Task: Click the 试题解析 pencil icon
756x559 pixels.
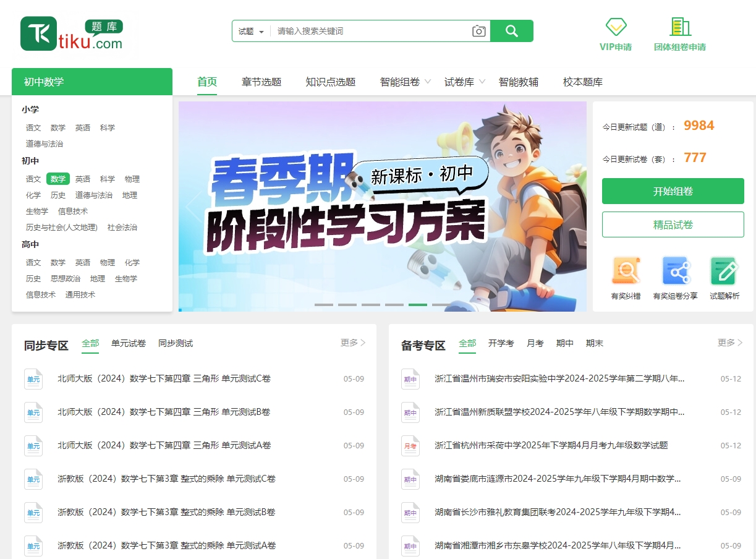Action: [724, 270]
